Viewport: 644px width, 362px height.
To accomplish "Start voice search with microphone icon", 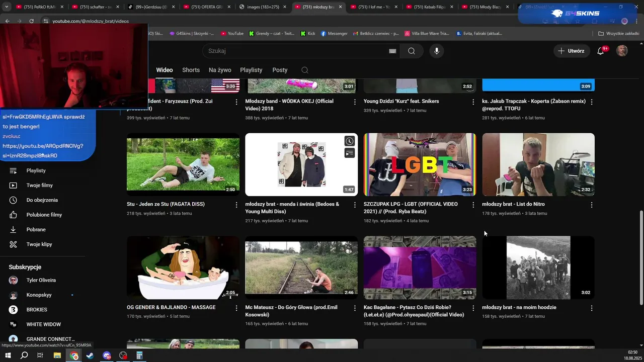I will click(x=437, y=51).
